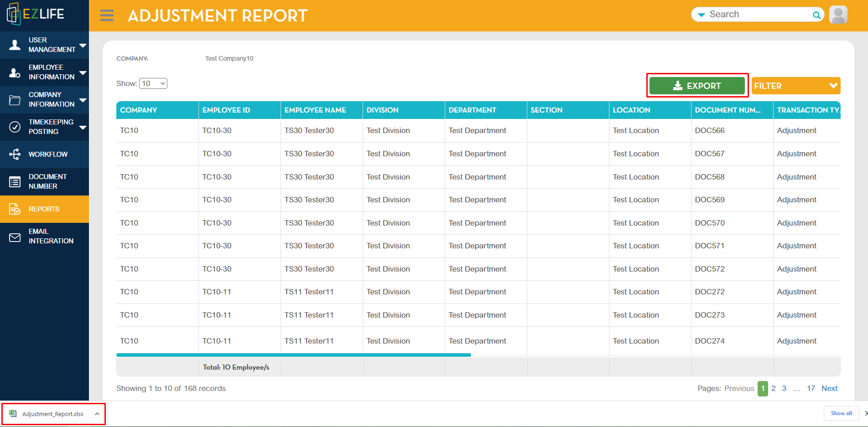Screen dimensions: 868x427
Task: Click 'Showing 1 to 10 of 168 records'
Action: pyautogui.click(x=171, y=388)
